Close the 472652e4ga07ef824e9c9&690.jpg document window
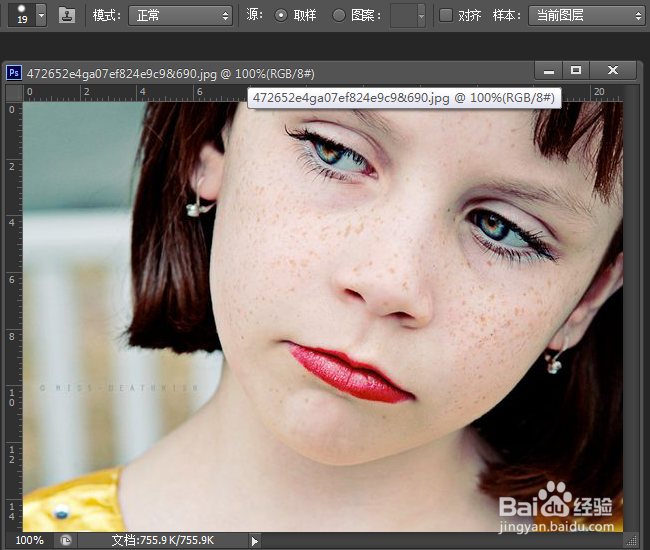The width and height of the screenshot is (650, 550). coord(613,70)
